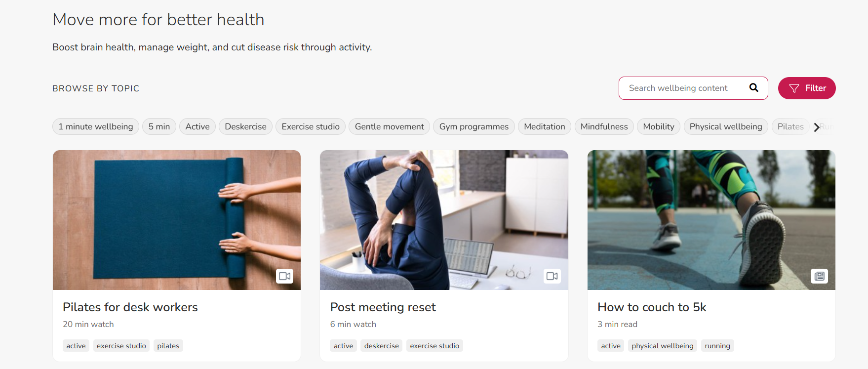This screenshot has height=369, width=868.
Task: Click the running tag on couch to 5k
Action: tap(717, 346)
